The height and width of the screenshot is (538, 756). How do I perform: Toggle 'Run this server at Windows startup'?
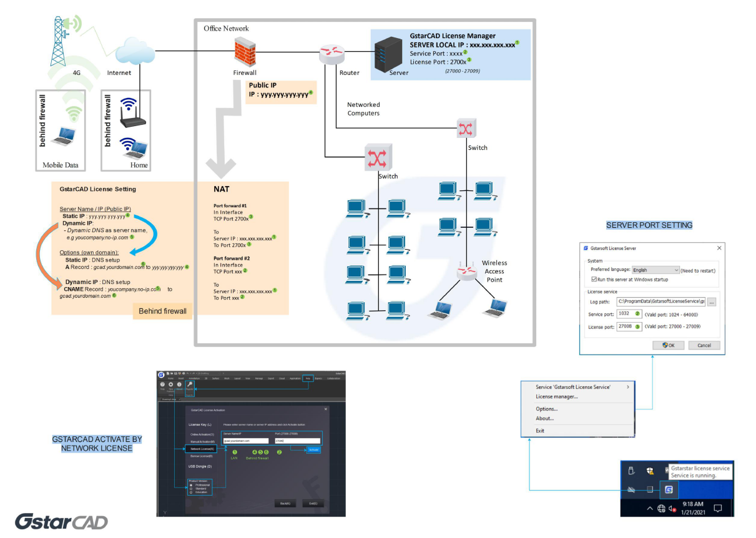click(x=629, y=280)
